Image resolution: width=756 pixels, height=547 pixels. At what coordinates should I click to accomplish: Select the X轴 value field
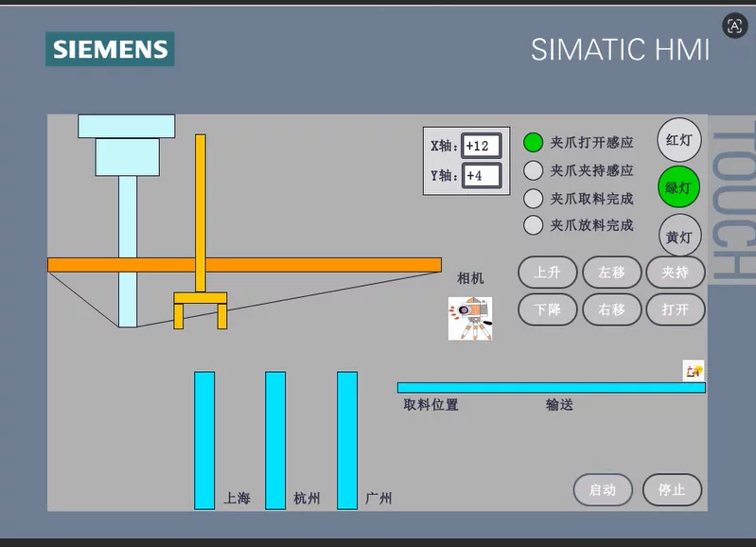tap(482, 146)
